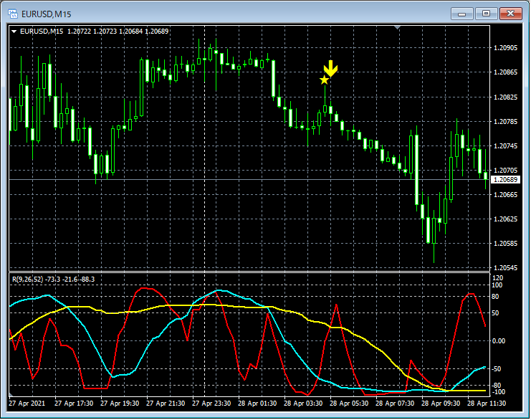Click the 28 Apr 09:30 time label

(x=441, y=404)
